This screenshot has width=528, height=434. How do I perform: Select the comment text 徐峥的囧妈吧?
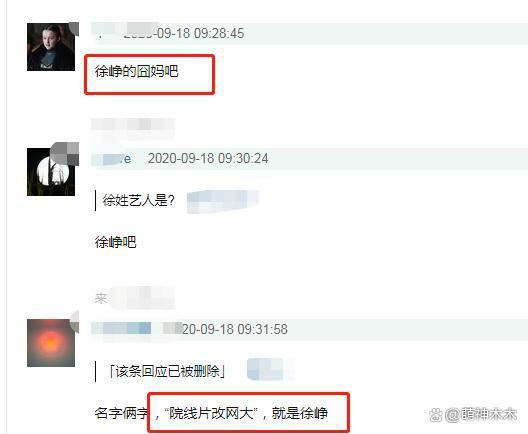tap(136, 71)
